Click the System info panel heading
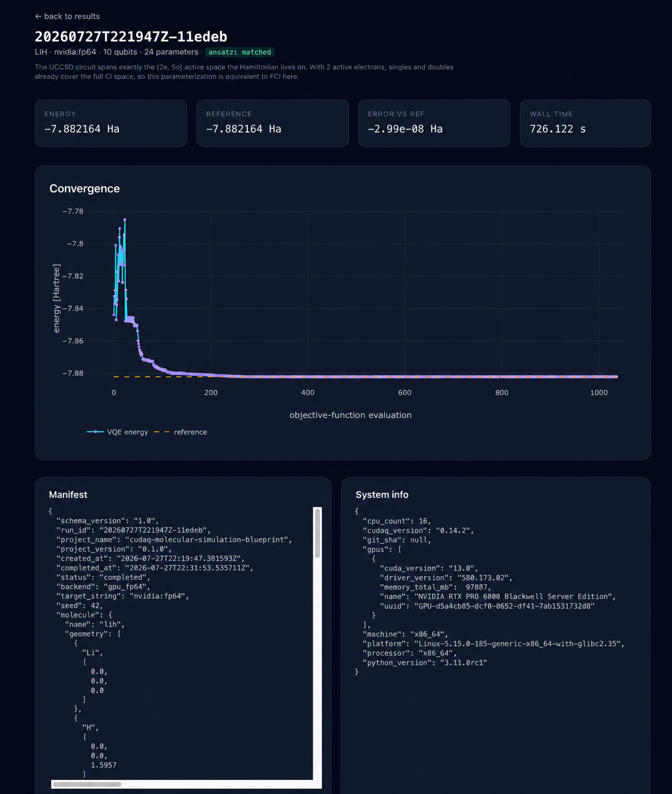The height and width of the screenshot is (794, 672). (382, 495)
